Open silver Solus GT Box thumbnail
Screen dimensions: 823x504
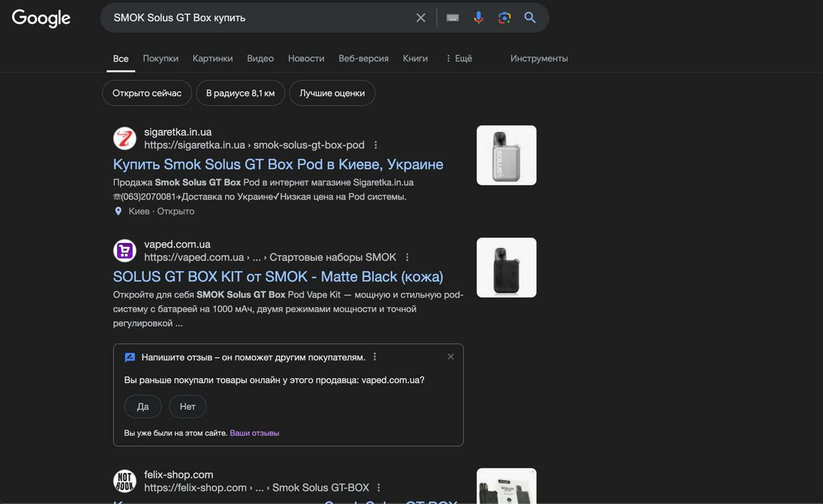507,155
